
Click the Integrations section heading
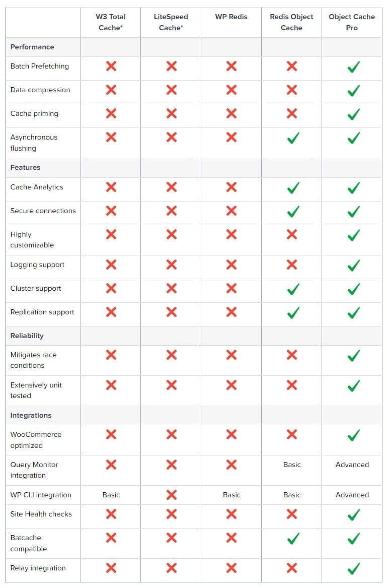(x=31, y=415)
